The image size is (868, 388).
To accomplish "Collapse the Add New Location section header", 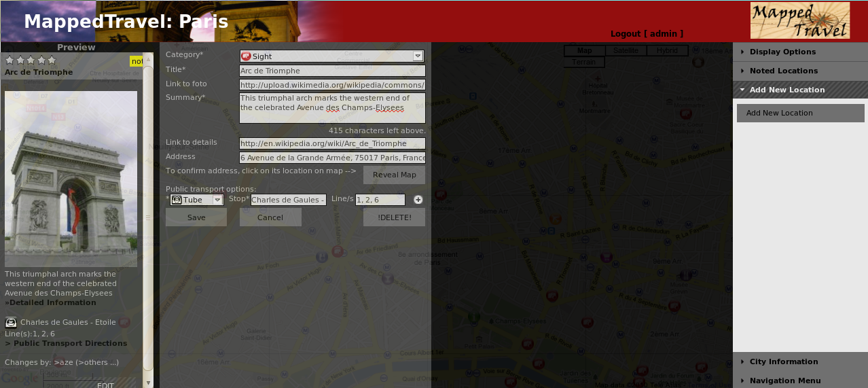I will [x=800, y=90].
